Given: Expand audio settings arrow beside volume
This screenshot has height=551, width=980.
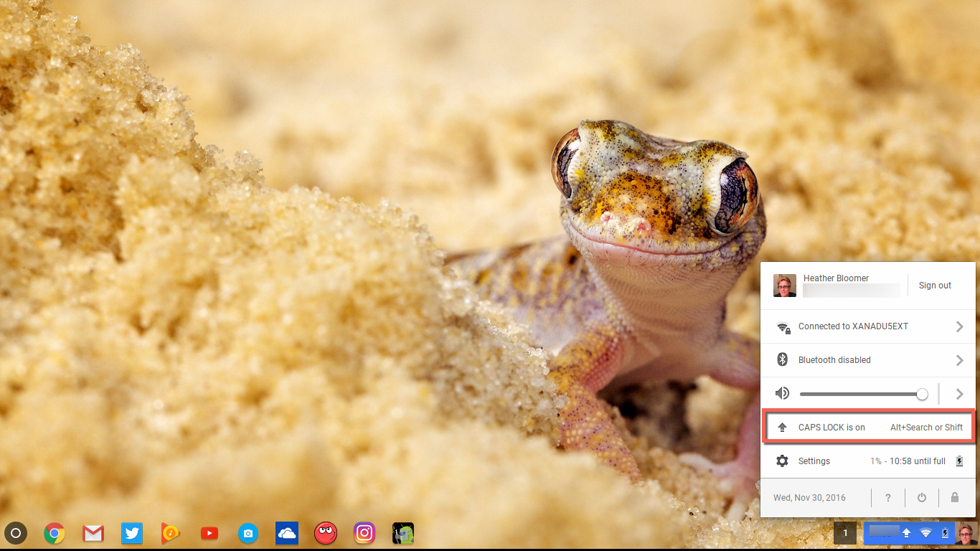Looking at the screenshot, I should 959,394.
